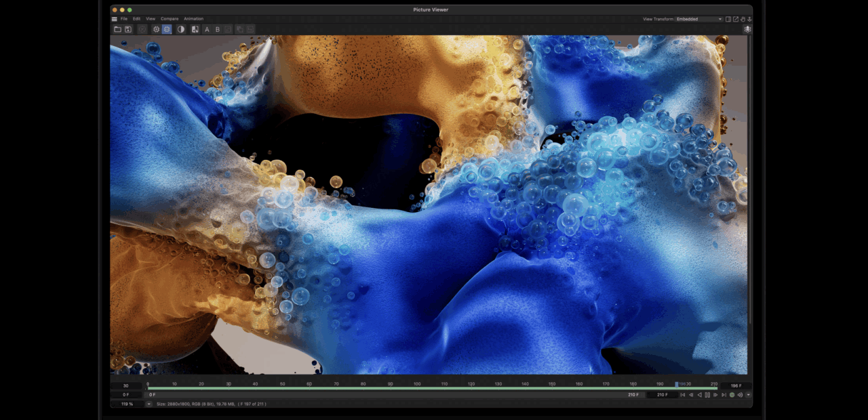The image size is (868, 420).
Task: Open the View Transform Embedded dropdown
Action: (699, 19)
